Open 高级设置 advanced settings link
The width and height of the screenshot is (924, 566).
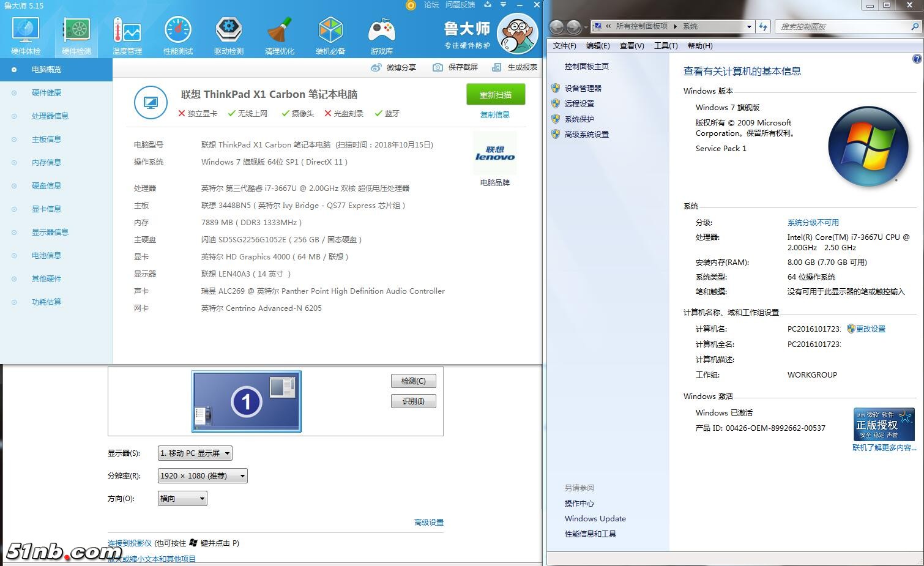click(428, 523)
